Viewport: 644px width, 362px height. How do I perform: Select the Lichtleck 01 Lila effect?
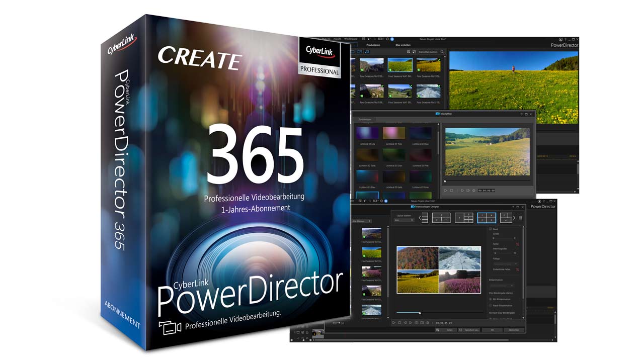click(x=367, y=133)
